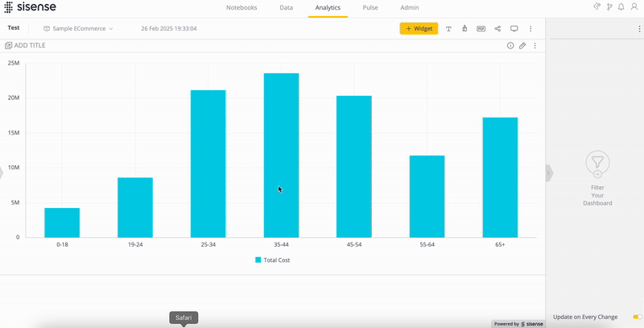The height and width of the screenshot is (328, 644).
Task: Click the share dashboard icon
Action: [497, 28]
